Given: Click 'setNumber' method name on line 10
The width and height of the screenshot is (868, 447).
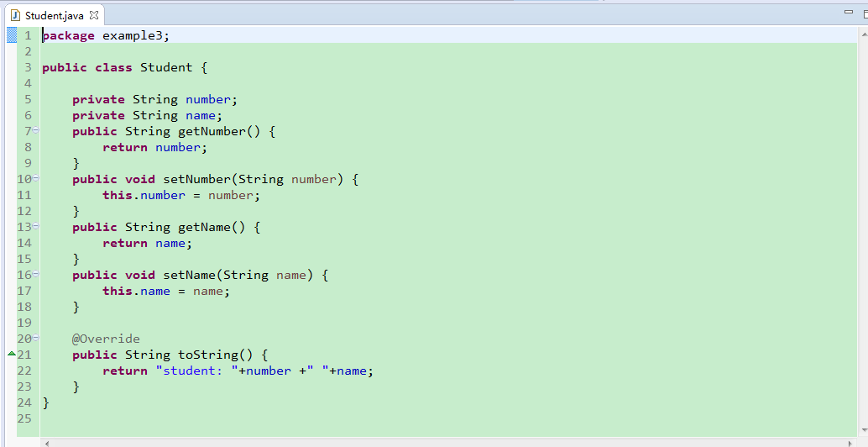Looking at the screenshot, I should point(196,180).
